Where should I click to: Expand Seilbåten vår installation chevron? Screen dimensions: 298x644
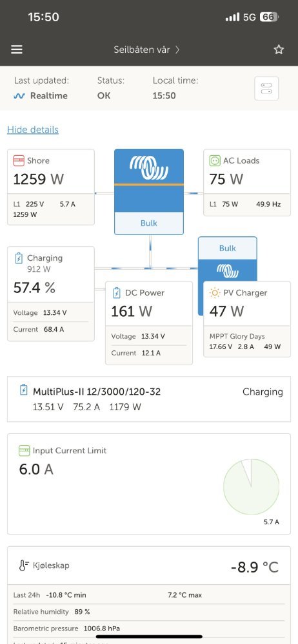tap(177, 50)
